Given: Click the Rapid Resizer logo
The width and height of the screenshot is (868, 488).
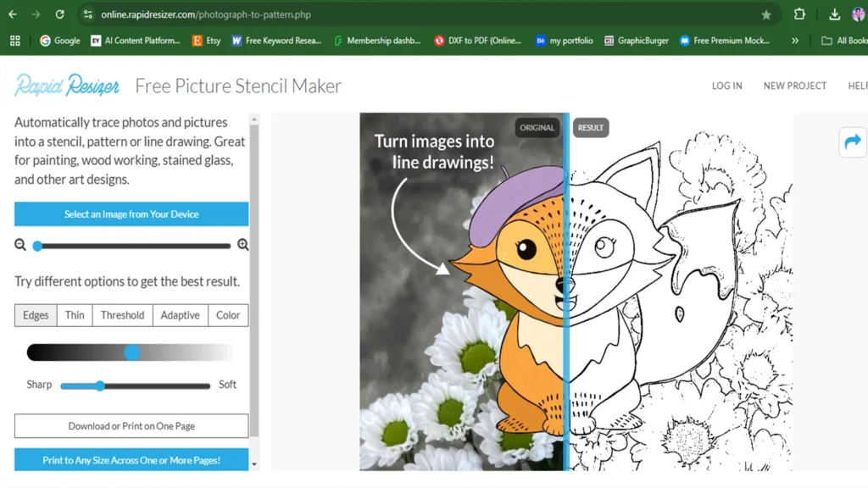Looking at the screenshot, I should tap(66, 86).
